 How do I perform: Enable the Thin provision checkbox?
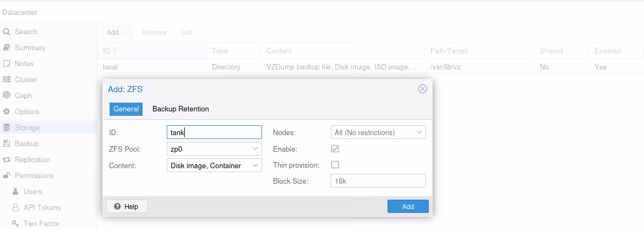coord(335,165)
